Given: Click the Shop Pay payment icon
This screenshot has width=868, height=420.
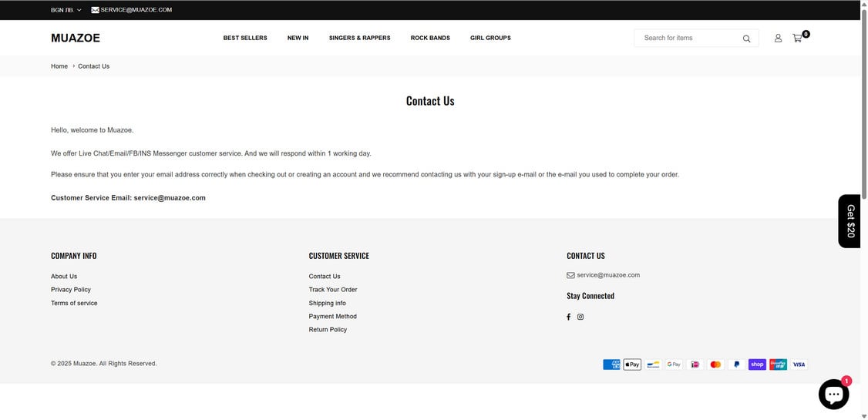Looking at the screenshot, I should coord(757,365).
